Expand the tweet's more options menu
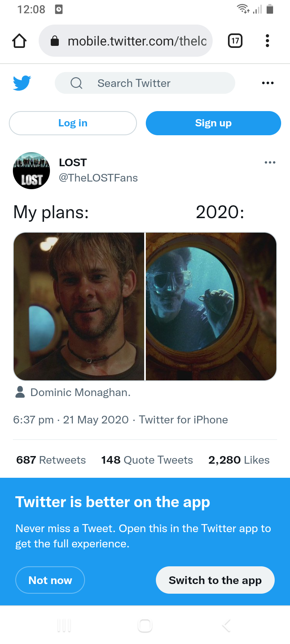This screenshot has width=290, height=644. pyautogui.click(x=270, y=163)
